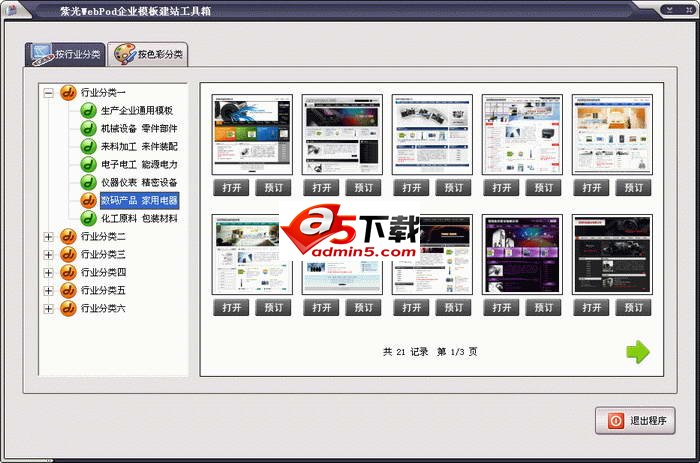Click the app icon in title bar
This screenshot has height=463, width=700.
pos(11,10)
